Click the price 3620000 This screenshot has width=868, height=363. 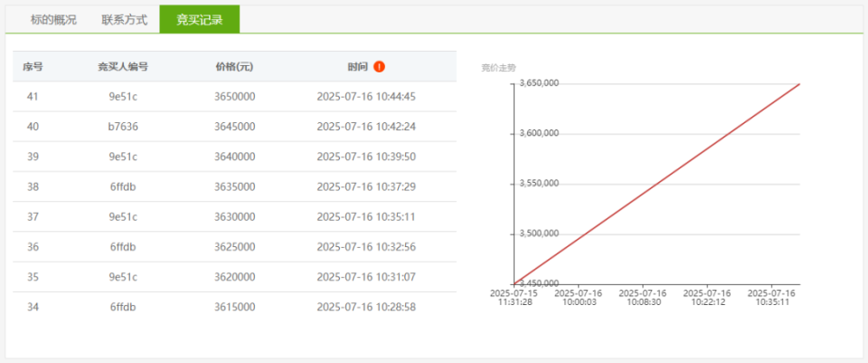[235, 276]
